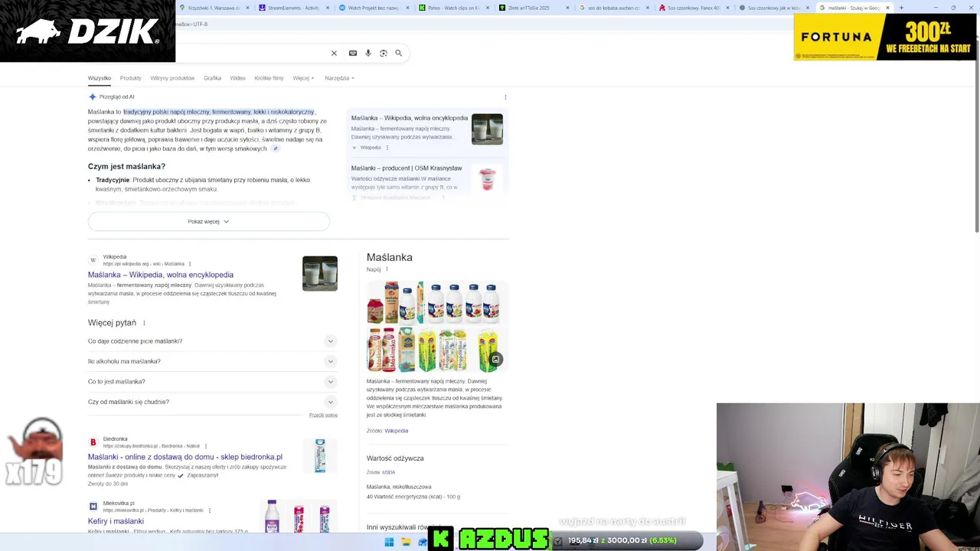Viewport: 980px width, 551px height.
Task: Open the 'Więcej' search filters dropdown
Action: [303, 78]
